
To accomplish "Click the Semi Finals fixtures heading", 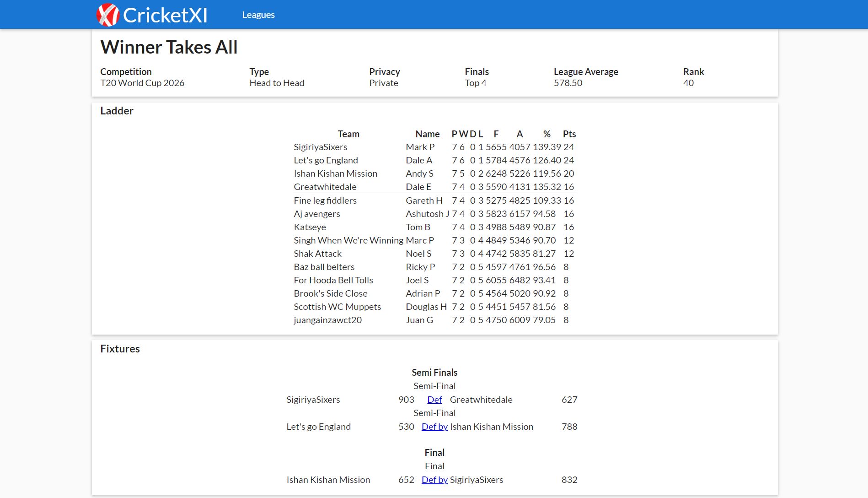I will (434, 373).
